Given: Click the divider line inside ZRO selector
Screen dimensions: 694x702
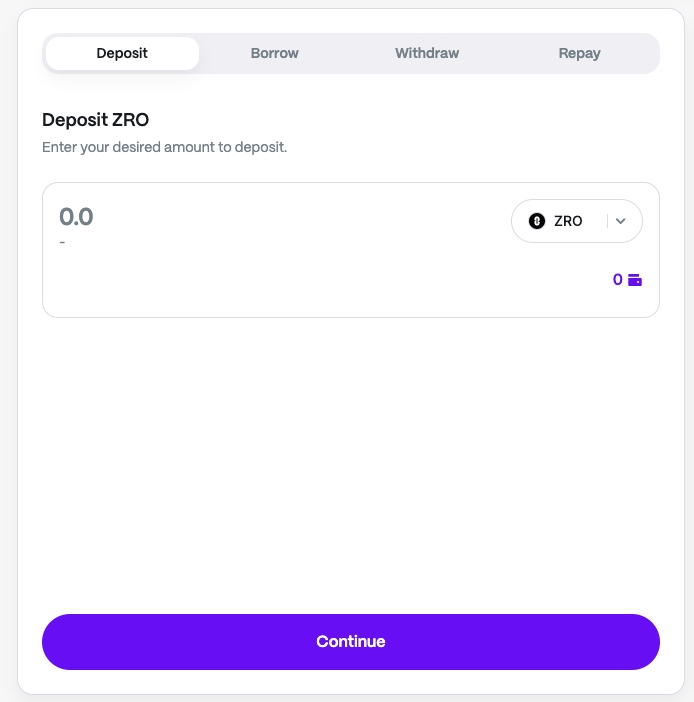Looking at the screenshot, I should click(607, 221).
